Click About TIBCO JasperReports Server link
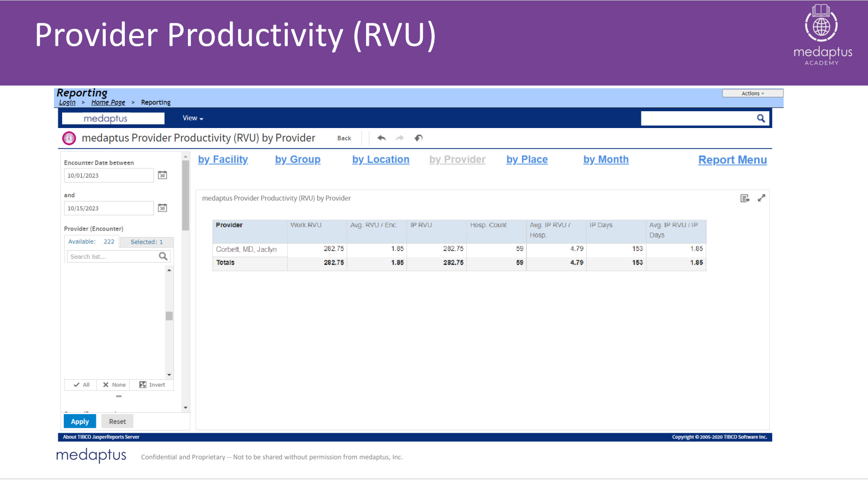868x480 pixels. point(101,437)
